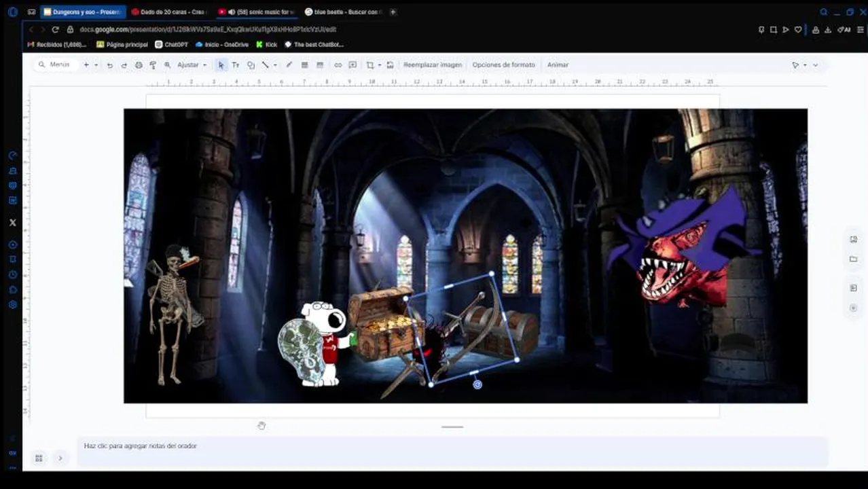
Task: Mute the sonic music tab speaker icon
Action: [232, 12]
